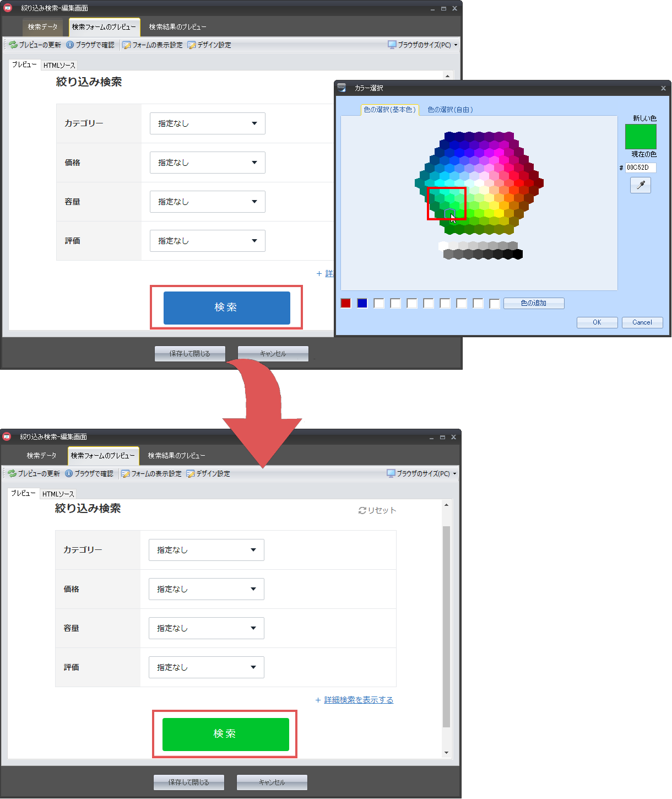The image size is (672, 799).
Task: Click ブラウザで確認 in the lower editor window
Action: [x=89, y=474]
